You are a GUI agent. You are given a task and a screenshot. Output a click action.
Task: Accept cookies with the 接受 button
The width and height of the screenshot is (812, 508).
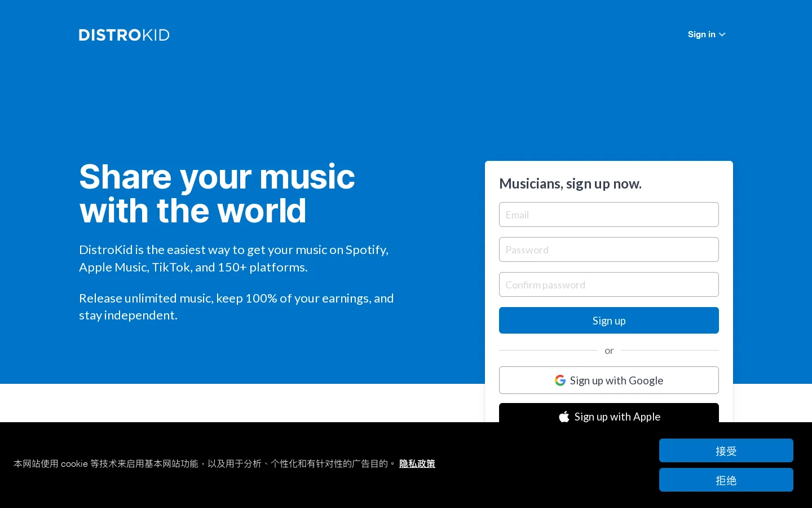(726, 450)
